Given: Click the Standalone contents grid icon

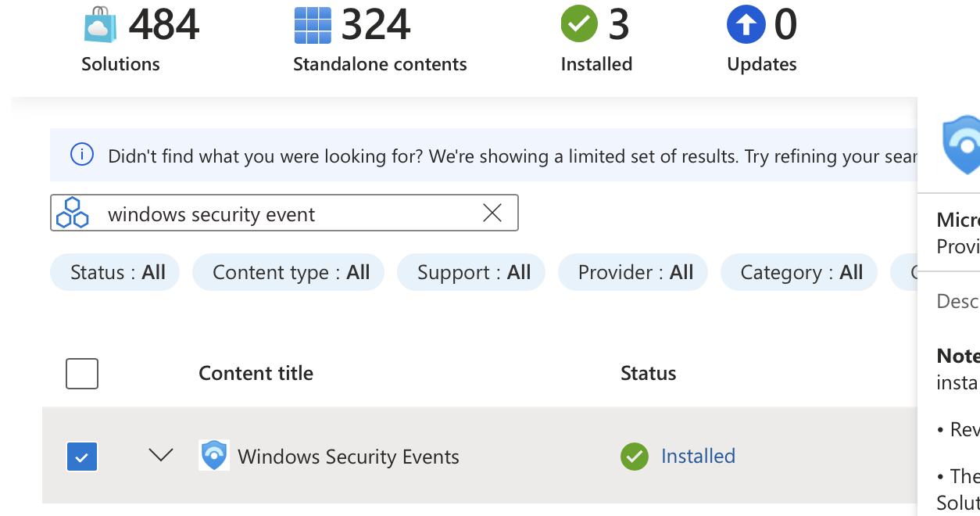Looking at the screenshot, I should pos(312,25).
